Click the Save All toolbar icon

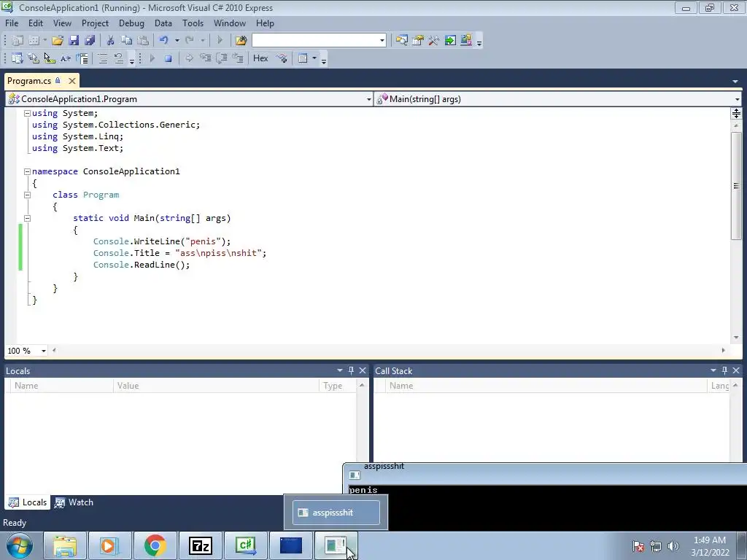[x=90, y=41]
